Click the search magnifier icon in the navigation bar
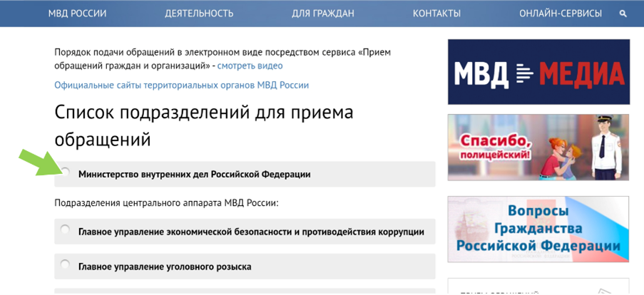 click(x=623, y=14)
